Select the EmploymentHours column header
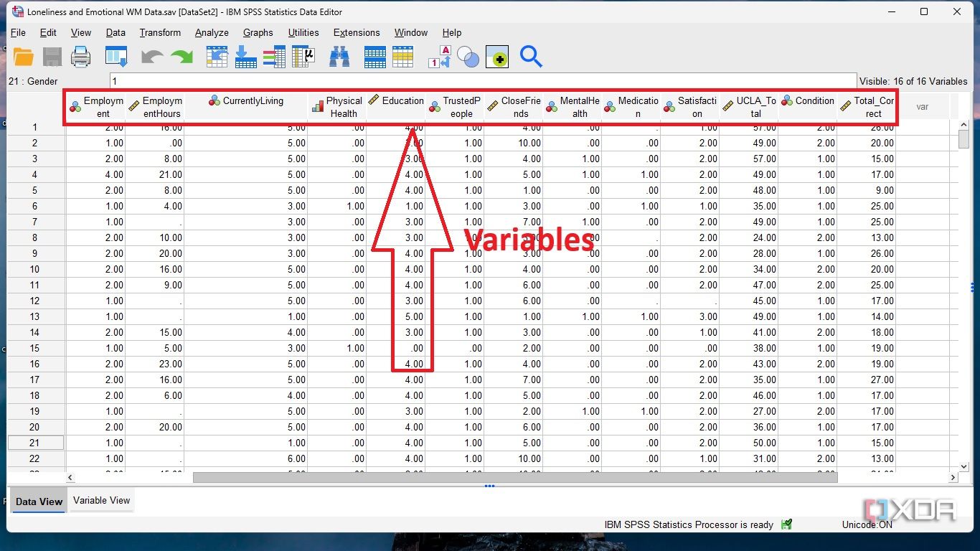Screen dimensions: 980x551 pos(155,107)
